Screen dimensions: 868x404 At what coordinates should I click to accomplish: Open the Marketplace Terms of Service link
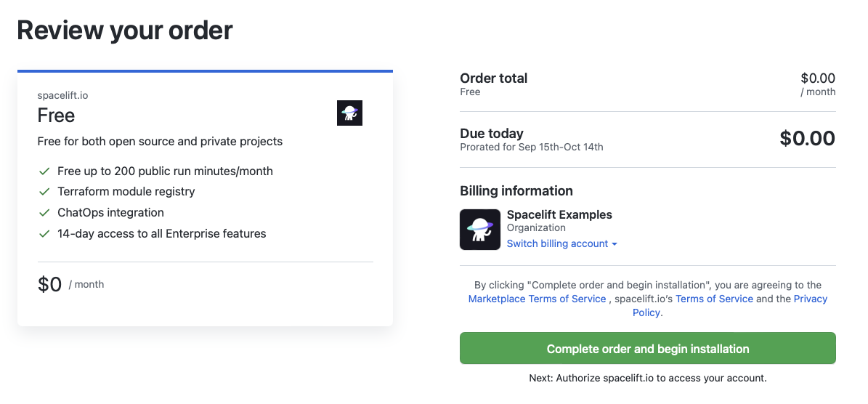tap(537, 299)
